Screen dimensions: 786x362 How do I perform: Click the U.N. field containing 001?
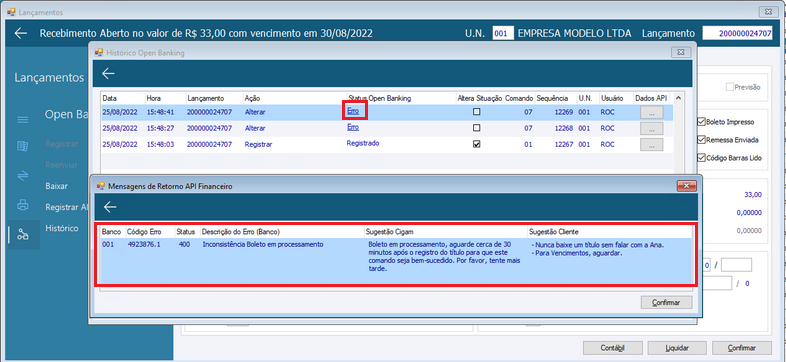[503, 33]
